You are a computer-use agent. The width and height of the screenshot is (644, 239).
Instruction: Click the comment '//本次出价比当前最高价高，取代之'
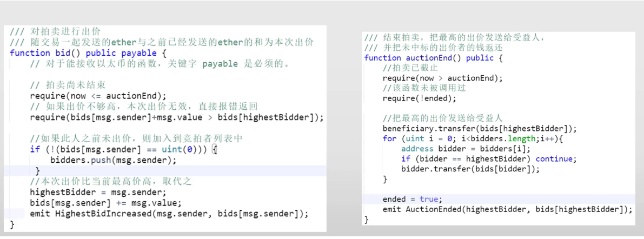(111, 182)
